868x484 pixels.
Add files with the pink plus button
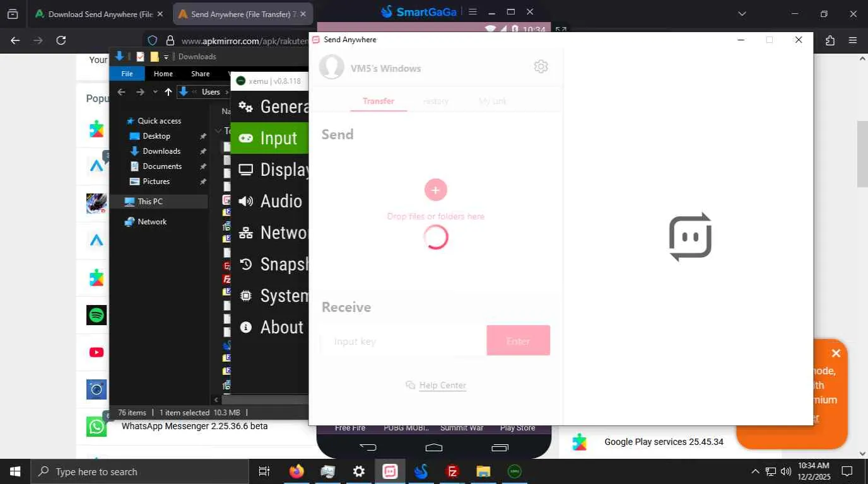point(436,190)
